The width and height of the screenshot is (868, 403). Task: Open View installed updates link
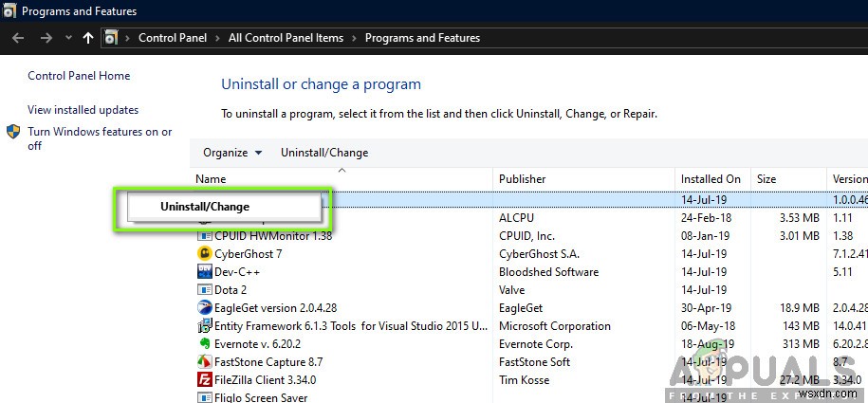pos(83,110)
